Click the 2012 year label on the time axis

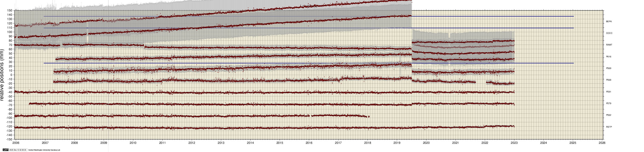pyautogui.click(x=192, y=143)
